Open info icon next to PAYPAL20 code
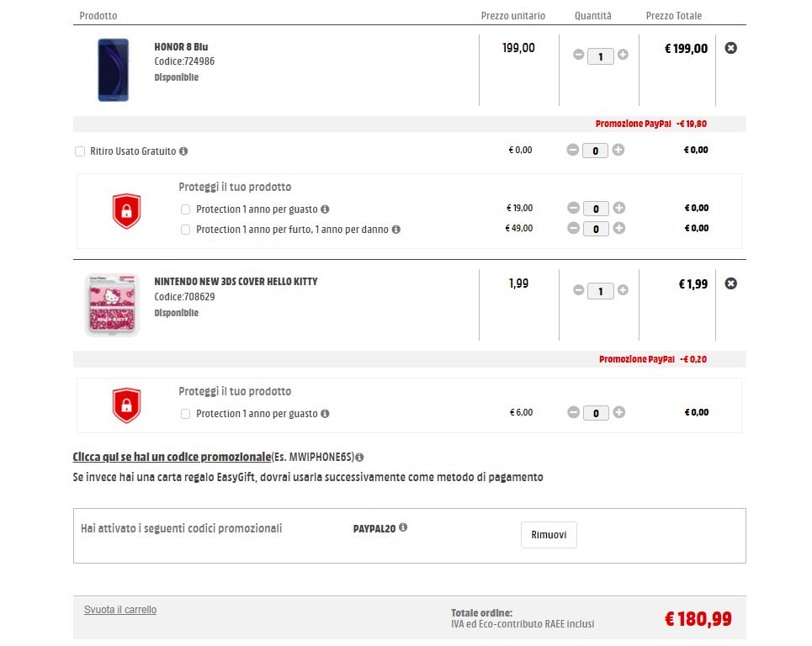 [403, 527]
